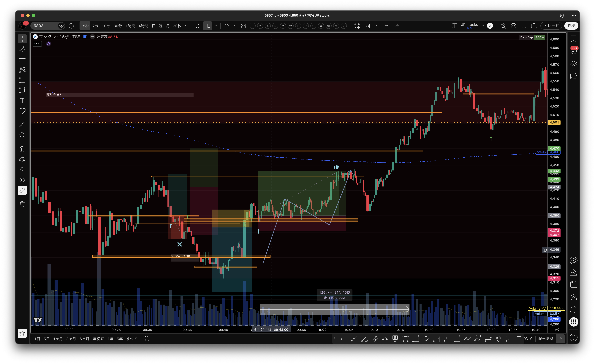Select the 3ヶ月 date range
The image size is (595, 364).
pyautogui.click(x=71, y=339)
